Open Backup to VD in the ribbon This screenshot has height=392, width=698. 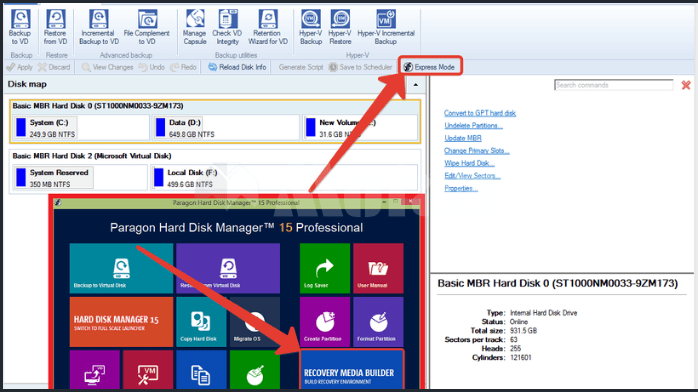click(20, 28)
